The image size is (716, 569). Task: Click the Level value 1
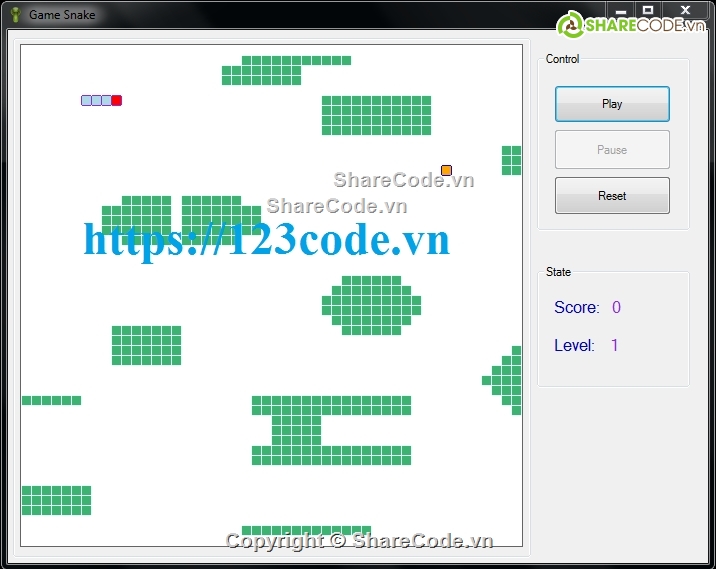coord(615,345)
